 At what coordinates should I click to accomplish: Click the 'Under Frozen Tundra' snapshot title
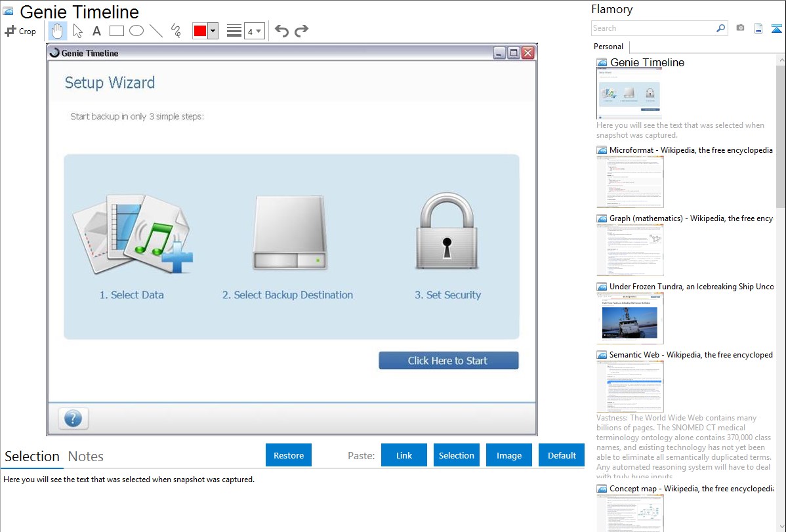pyautogui.click(x=692, y=287)
